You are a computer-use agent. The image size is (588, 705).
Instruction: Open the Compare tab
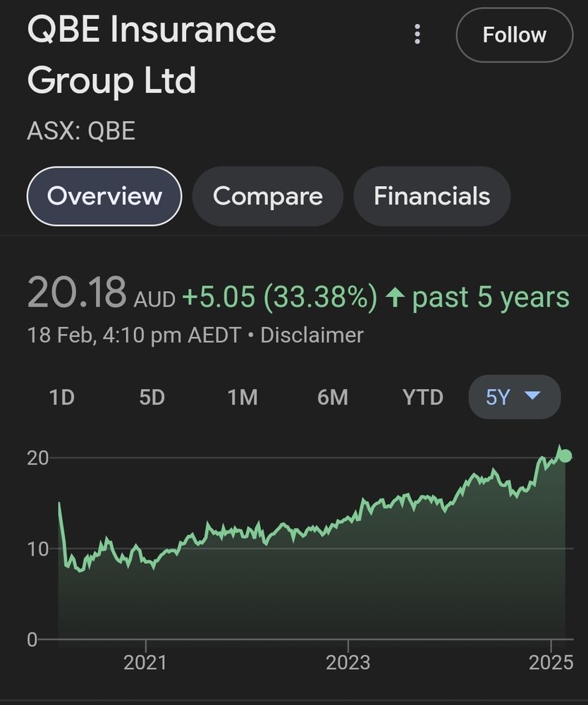(267, 196)
